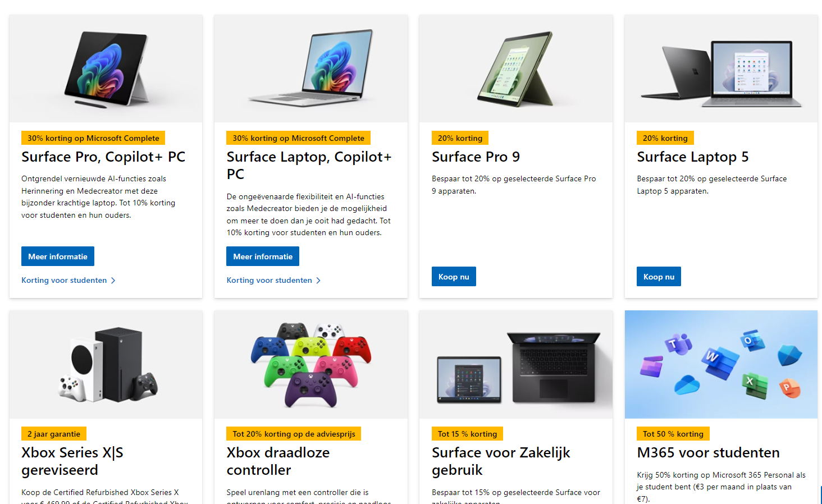This screenshot has width=822, height=504.
Task: Click the Surface Laptop Copilot+ PC image
Action: pos(311,68)
